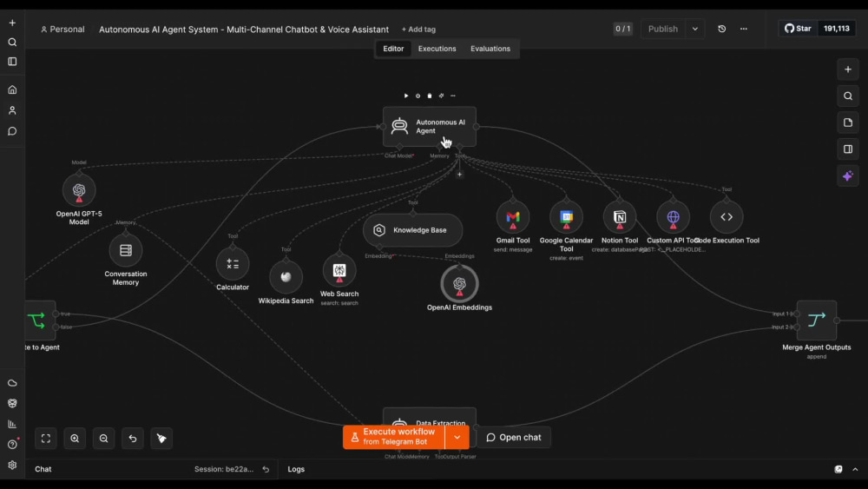This screenshot has height=489, width=868.
Task: Open the Evaluations tab
Action: (x=490, y=49)
